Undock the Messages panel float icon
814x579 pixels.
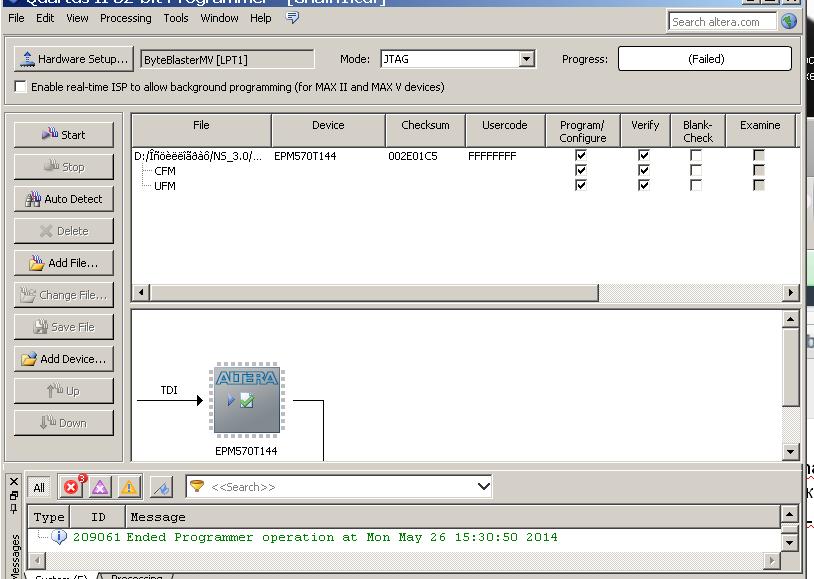click(14, 495)
